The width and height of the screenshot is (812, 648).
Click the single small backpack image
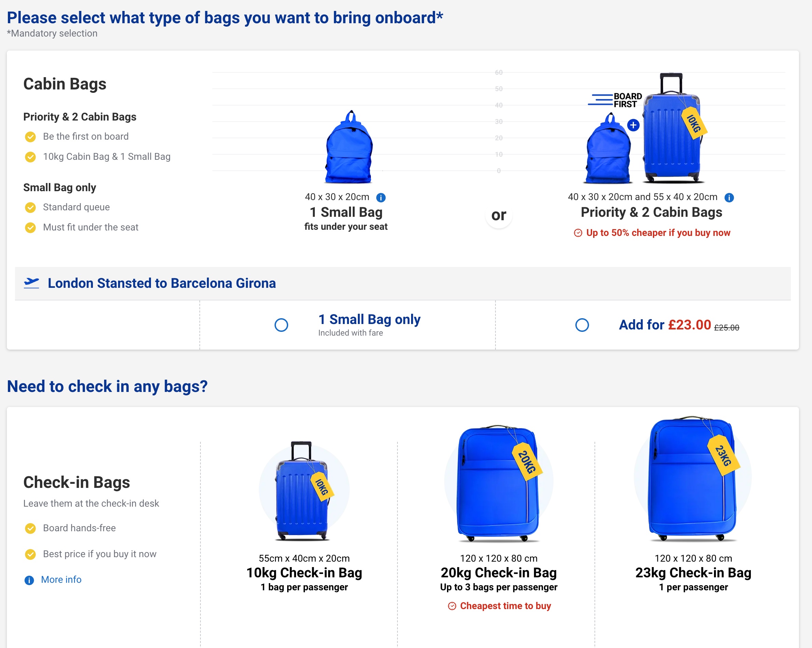coord(349,148)
